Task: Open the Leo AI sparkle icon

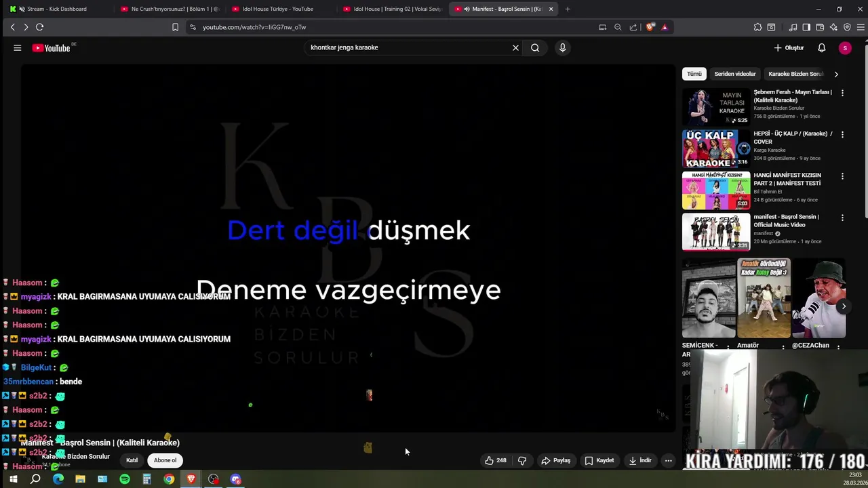Action: click(833, 27)
